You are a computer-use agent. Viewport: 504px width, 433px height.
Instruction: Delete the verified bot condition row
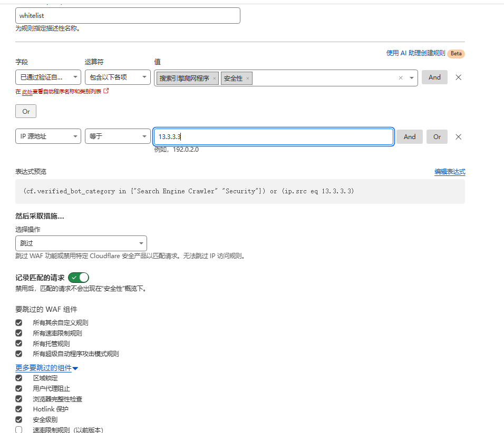458,77
